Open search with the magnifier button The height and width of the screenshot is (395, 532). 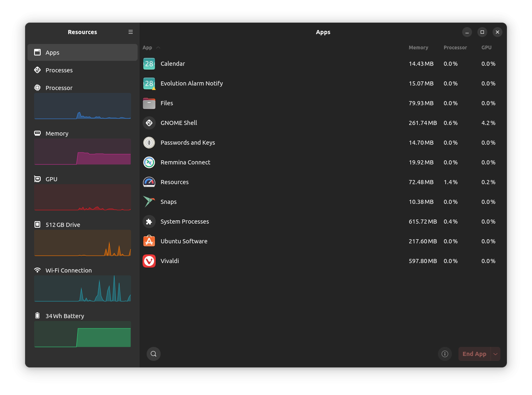[x=154, y=354]
